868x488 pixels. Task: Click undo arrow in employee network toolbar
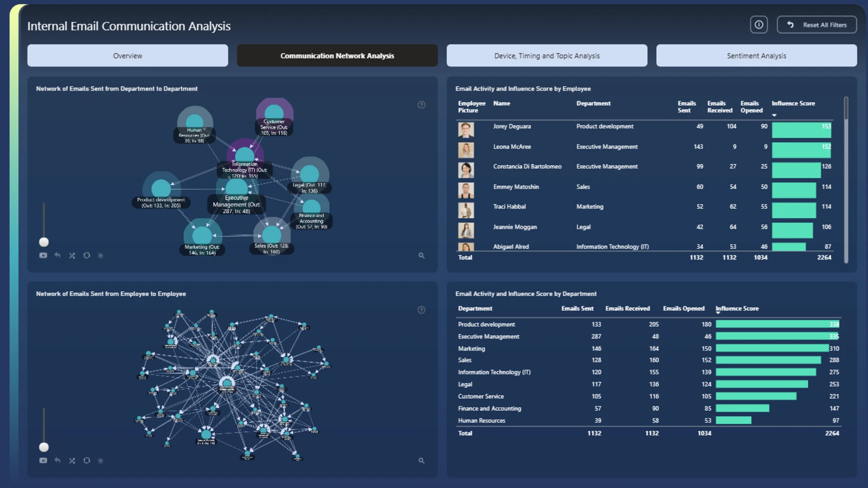(x=57, y=460)
